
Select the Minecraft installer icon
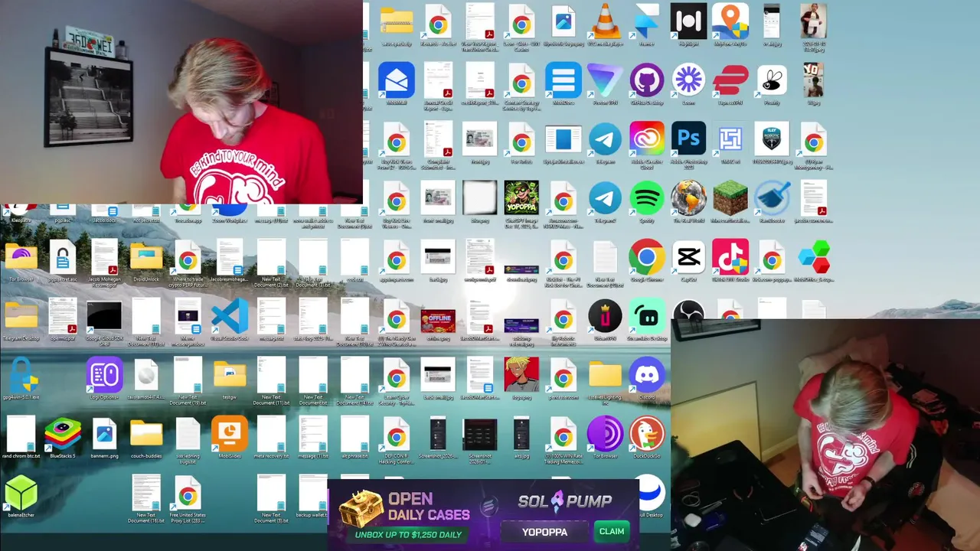coord(730,198)
